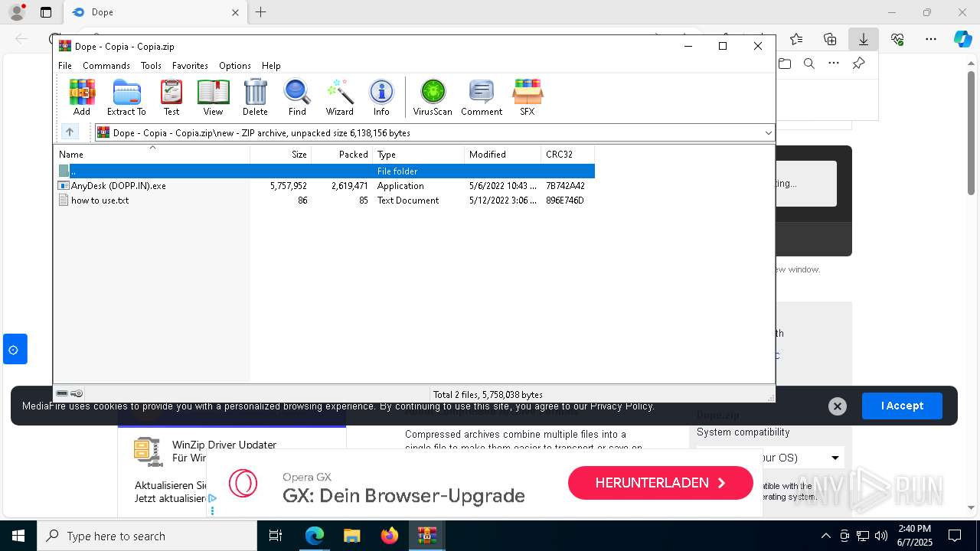This screenshot has width=980, height=551.
Task: Sort by the Modified column header
Action: click(x=502, y=155)
